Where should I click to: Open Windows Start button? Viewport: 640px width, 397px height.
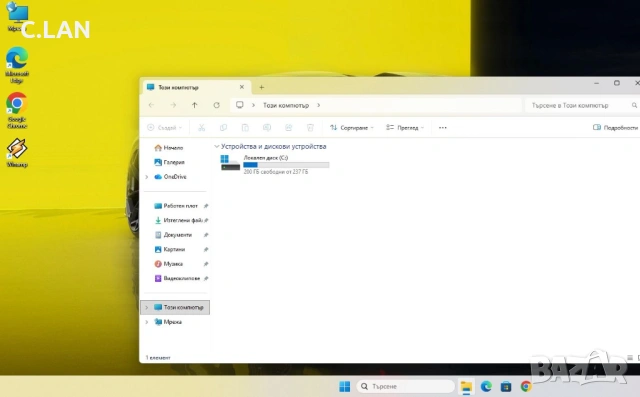344,386
